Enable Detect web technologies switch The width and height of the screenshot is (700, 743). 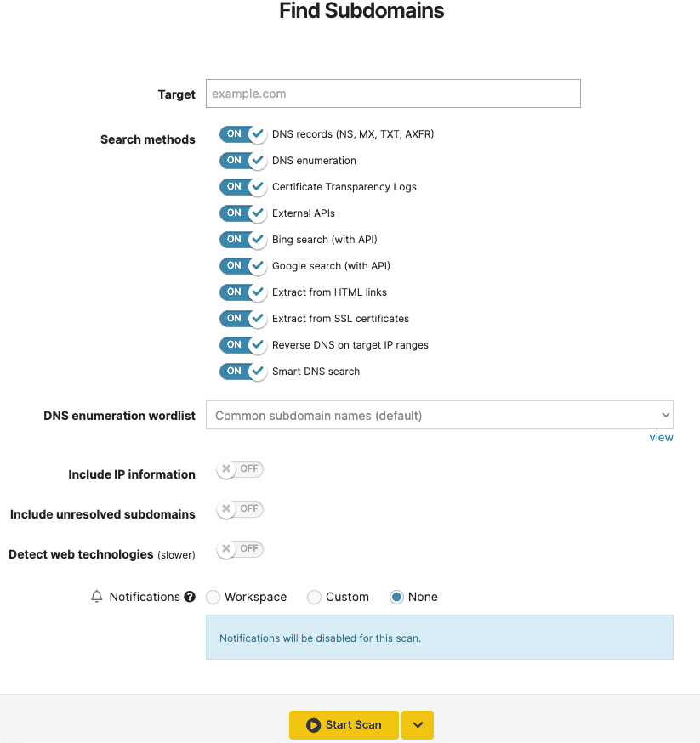point(240,549)
